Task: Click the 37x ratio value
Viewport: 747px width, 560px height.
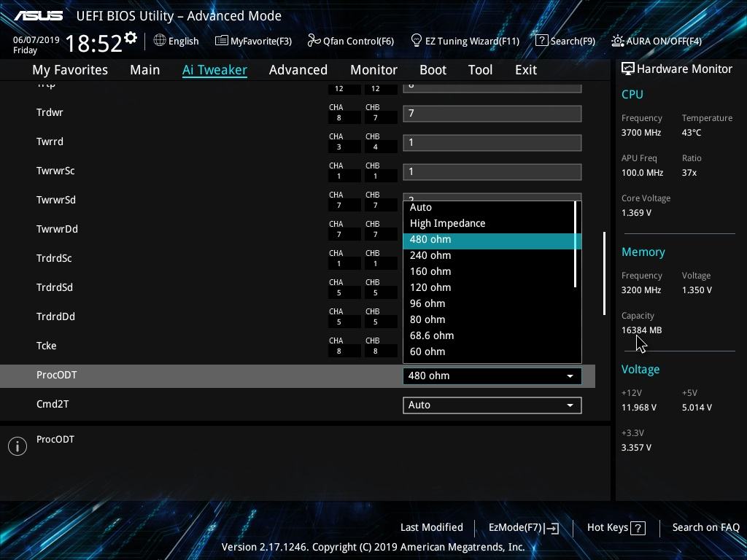Action: pyautogui.click(x=689, y=173)
